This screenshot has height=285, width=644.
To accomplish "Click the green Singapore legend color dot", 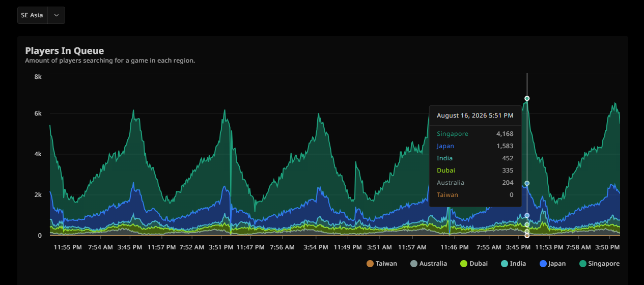I will (x=583, y=264).
